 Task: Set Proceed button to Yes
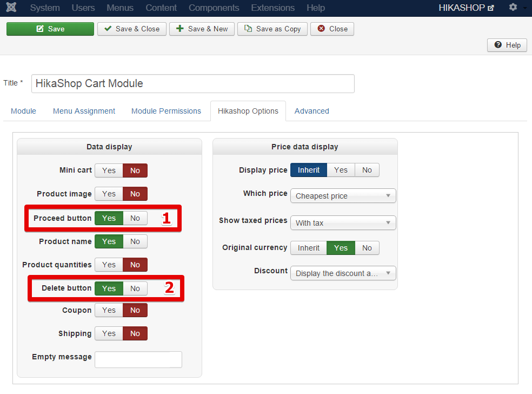point(109,218)
